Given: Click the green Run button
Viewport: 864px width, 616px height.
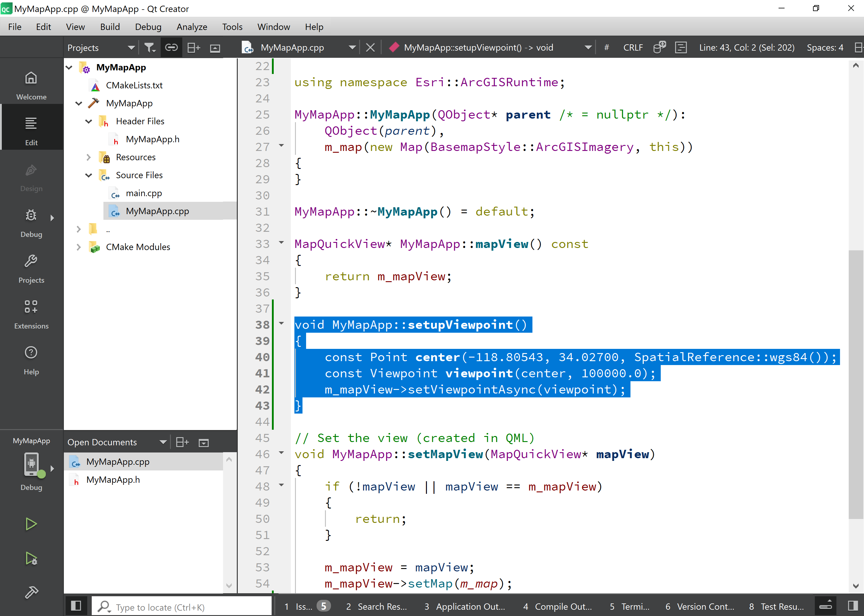Looking at the screenshot, I should [x=31, y=524].
